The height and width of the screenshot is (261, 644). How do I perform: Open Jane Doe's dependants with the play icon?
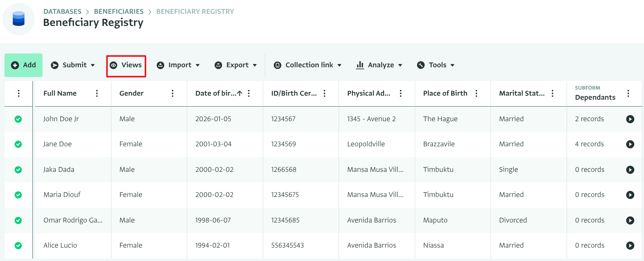(x=630, y=144)
